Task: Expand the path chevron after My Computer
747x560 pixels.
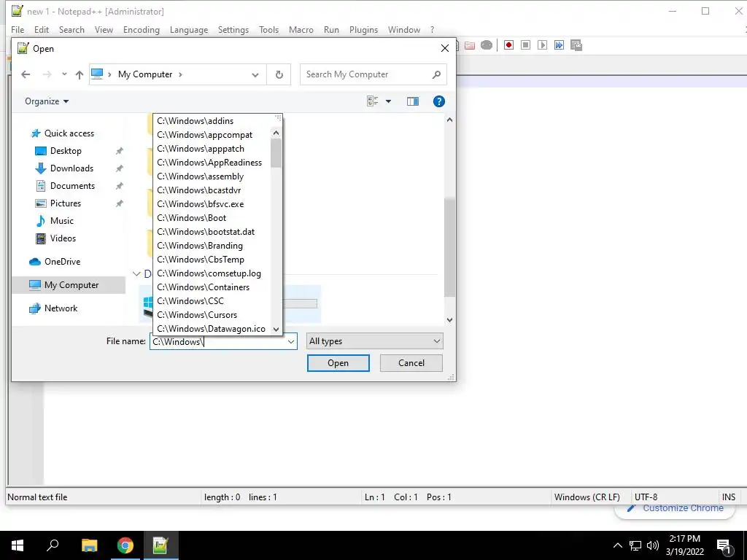Action: 181,75
